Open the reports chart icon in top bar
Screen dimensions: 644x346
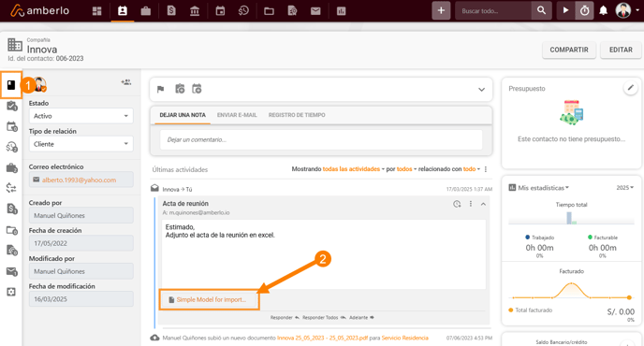[342, 11]
